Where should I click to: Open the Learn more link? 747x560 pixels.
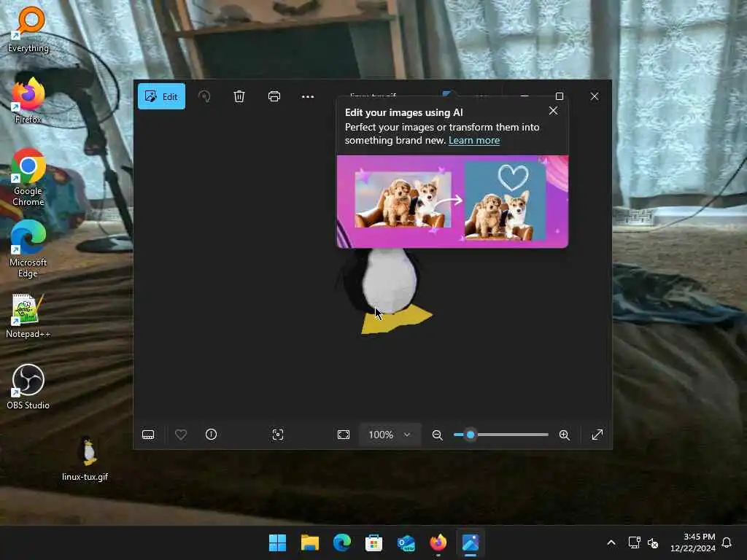pos(474,141)
